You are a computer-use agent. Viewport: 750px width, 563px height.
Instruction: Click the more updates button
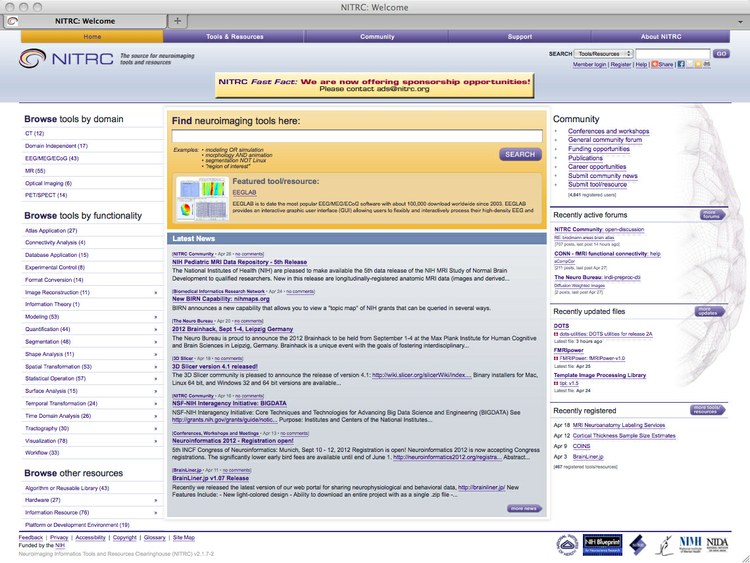709,311
